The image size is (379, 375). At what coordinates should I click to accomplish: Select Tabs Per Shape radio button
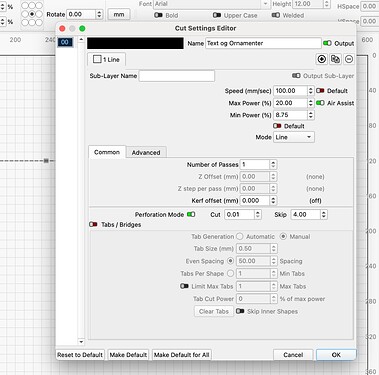tap(230, 273)
